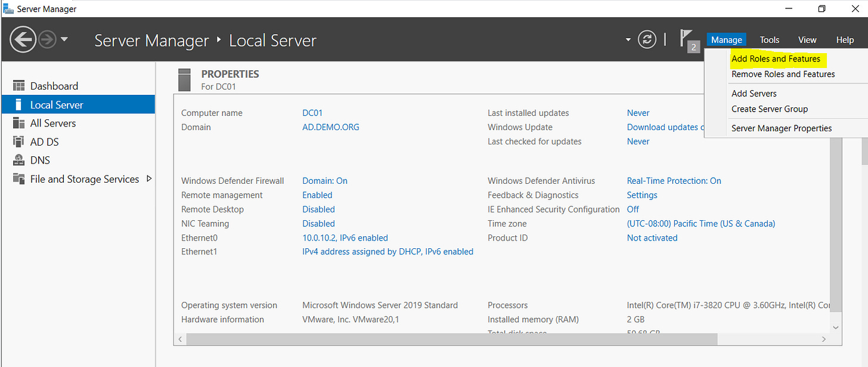Click the PROPERTIES heading text
This screenshot has height=367, width=868.
(230, 74)
